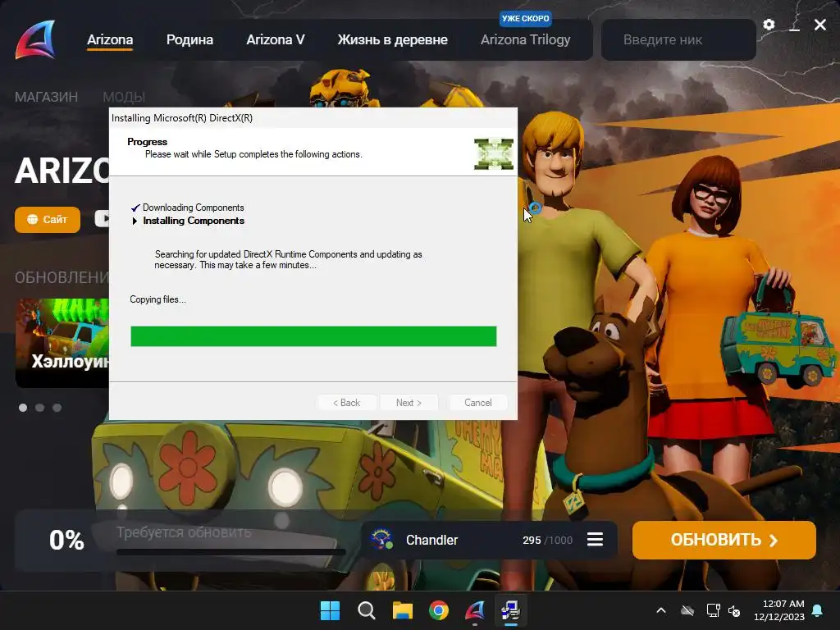The width and height of the screenshot is (840, 630).
Task: Click the Сайт button
Action: coord(47,220)
